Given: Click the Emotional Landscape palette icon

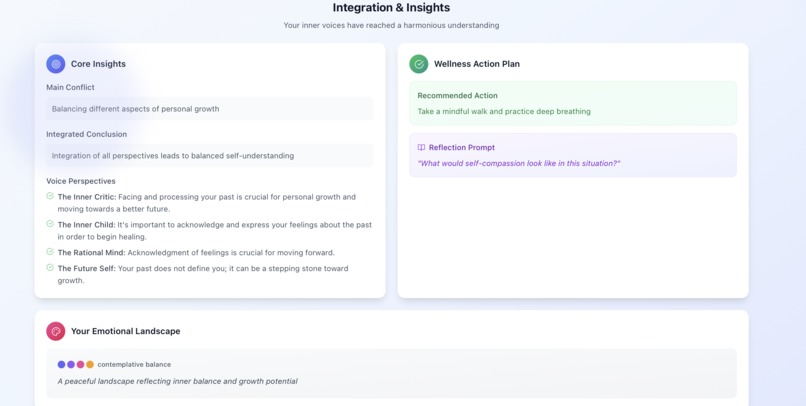Looking at the screenshot, I should point(56,331).
